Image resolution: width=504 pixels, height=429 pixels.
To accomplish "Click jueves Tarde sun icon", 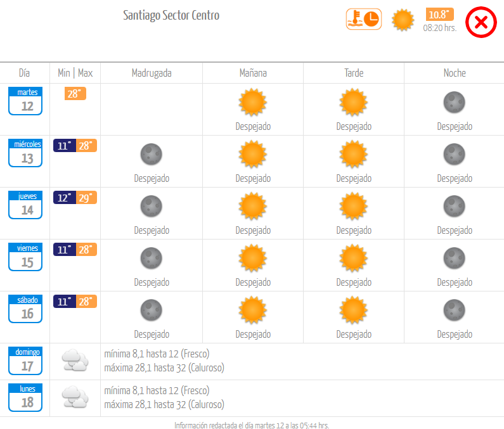I will pos(354,207).
